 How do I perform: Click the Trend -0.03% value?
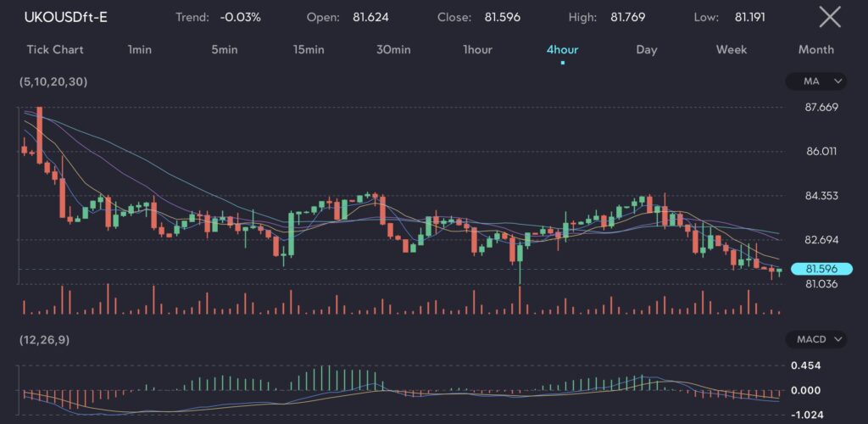tap(240, 17)
